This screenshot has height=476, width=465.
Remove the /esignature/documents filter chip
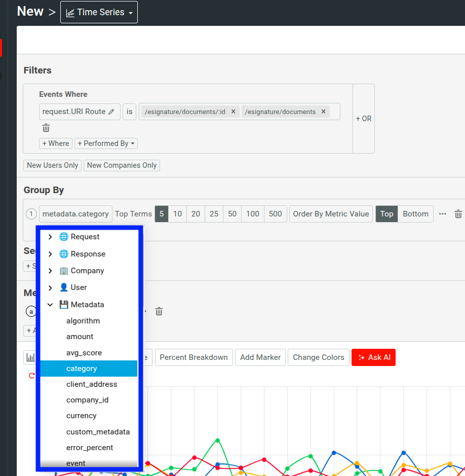[x=323, y=111]
